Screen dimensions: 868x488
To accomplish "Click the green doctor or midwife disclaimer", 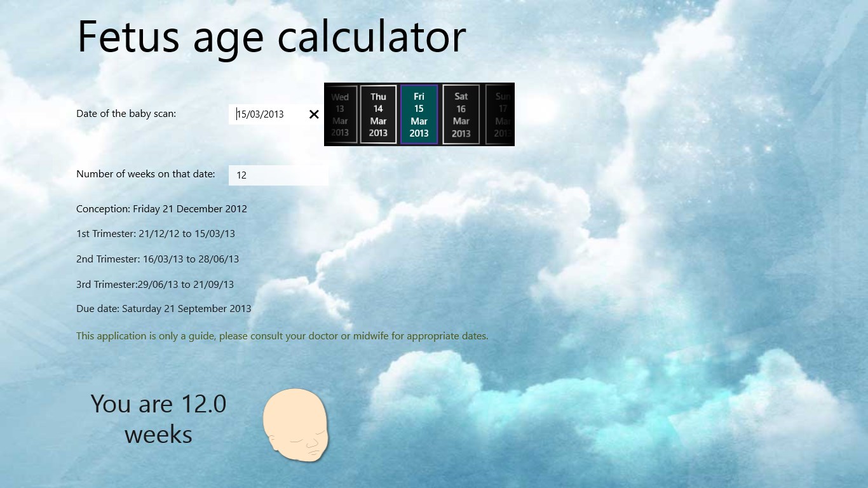I will (282, 336).
